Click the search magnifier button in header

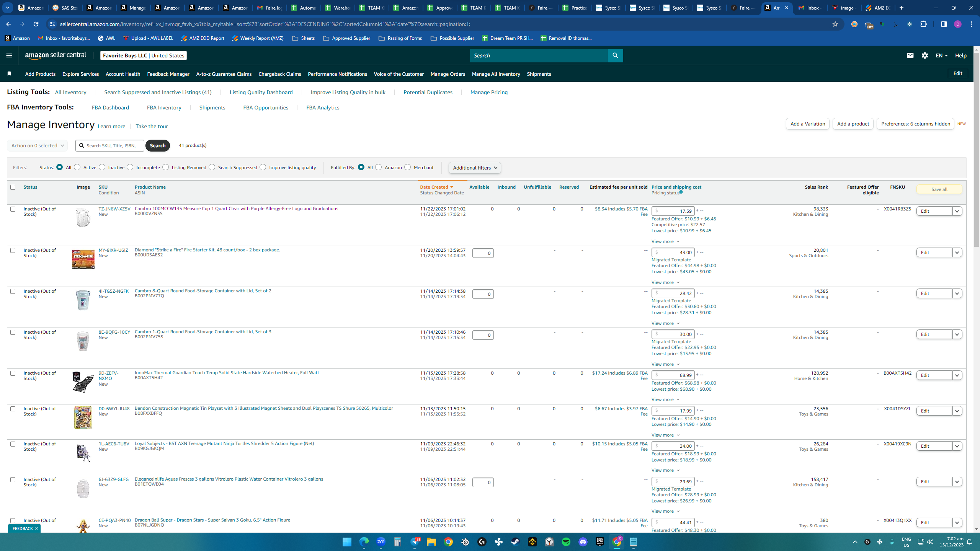coord(615,55)
